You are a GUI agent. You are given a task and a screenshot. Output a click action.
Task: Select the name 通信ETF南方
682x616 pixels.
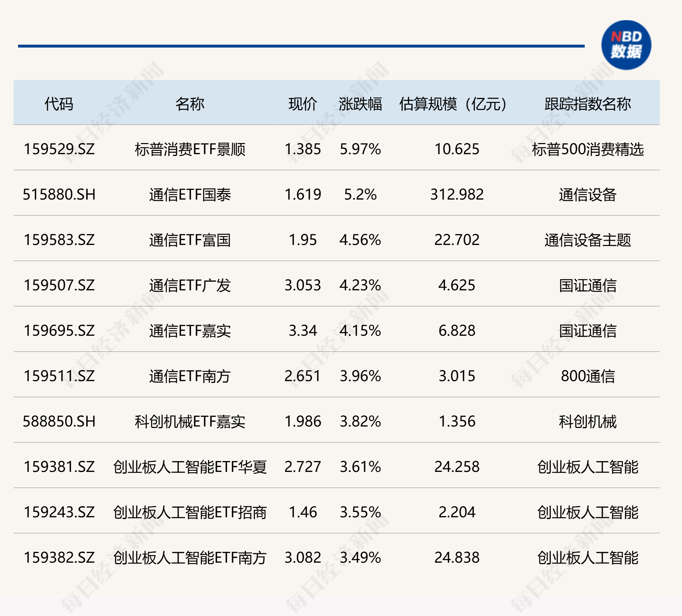pos(190,376)
